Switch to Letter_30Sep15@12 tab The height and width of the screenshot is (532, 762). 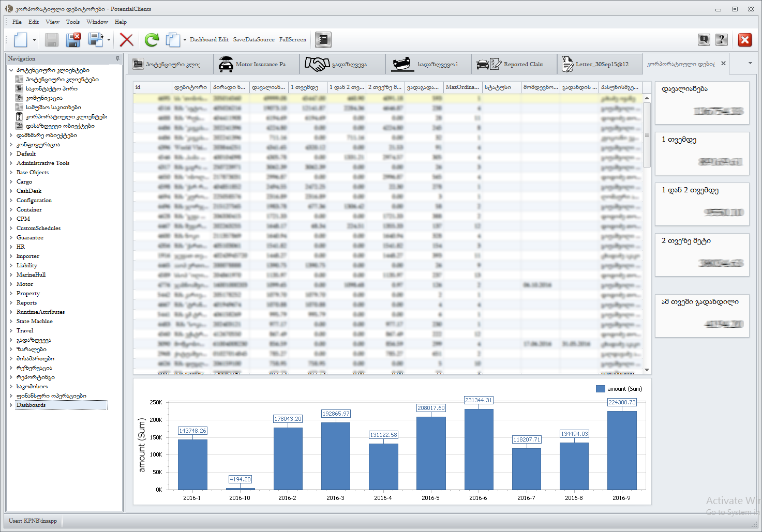(600, 64)
